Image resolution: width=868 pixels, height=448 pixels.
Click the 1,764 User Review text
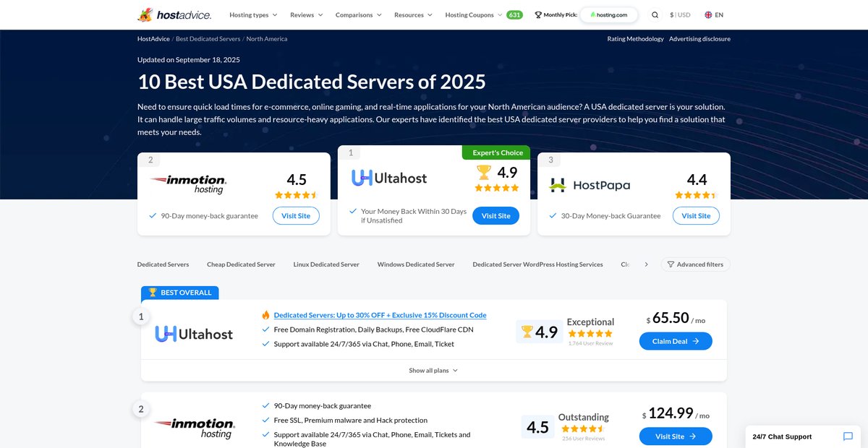click(590, 343)
